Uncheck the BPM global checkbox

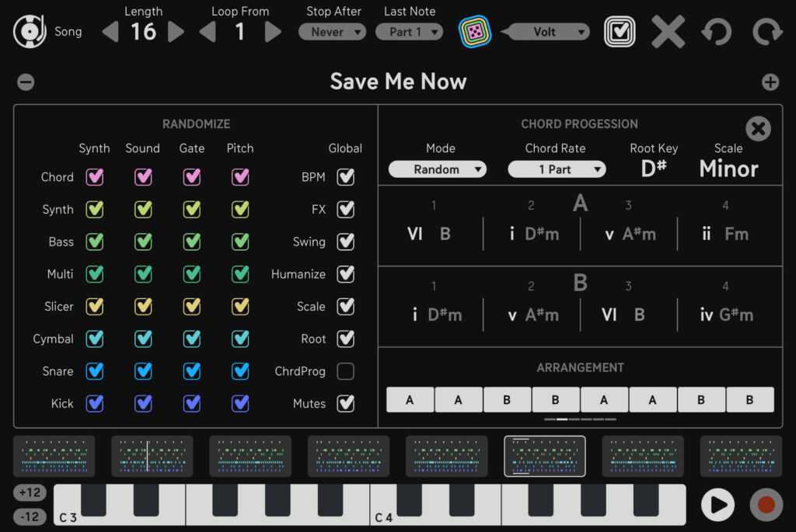(x=345, y=177)
